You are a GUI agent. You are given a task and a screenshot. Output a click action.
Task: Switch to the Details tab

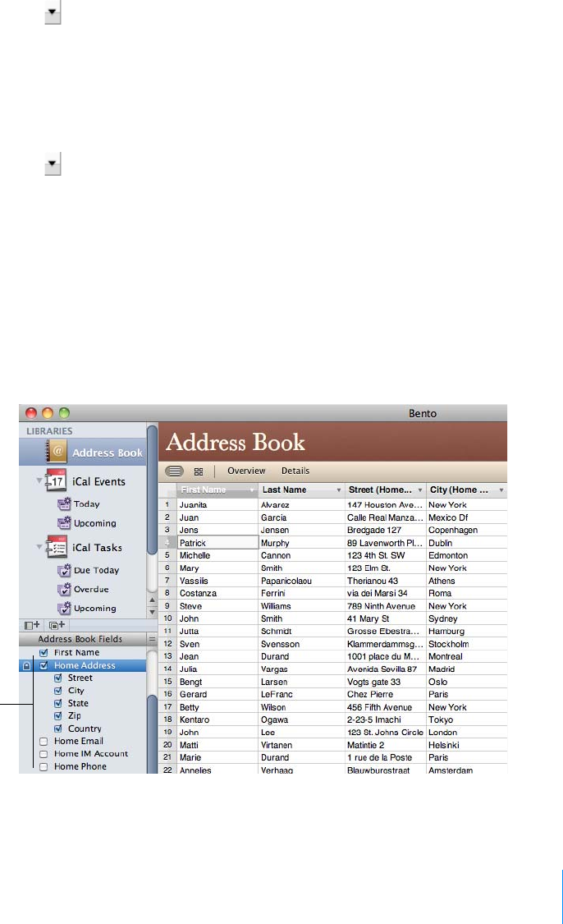point(295,471)
